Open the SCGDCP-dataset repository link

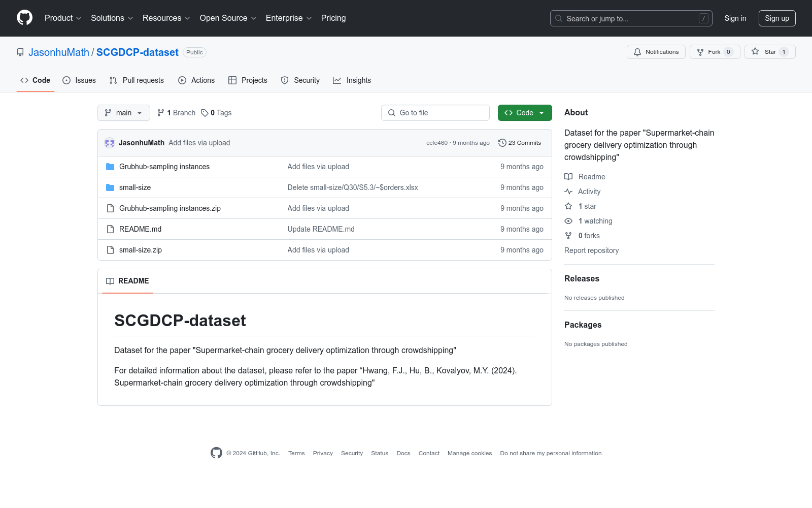138,52
